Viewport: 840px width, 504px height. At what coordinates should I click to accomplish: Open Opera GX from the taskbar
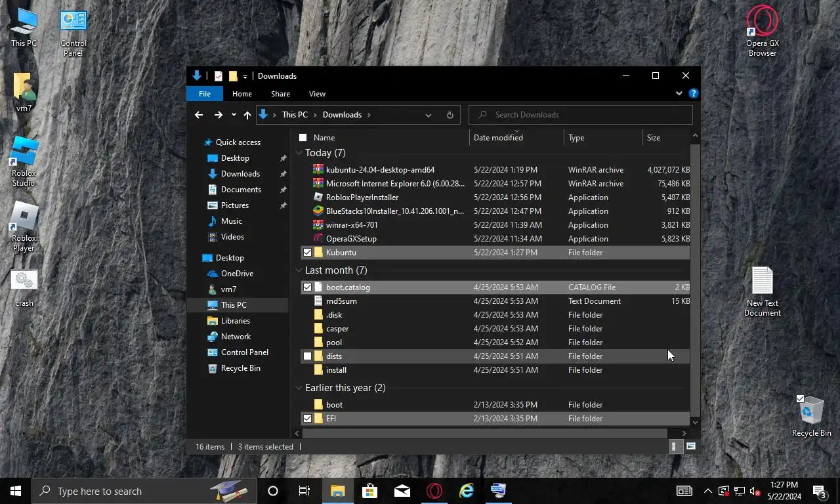(434, 491)
